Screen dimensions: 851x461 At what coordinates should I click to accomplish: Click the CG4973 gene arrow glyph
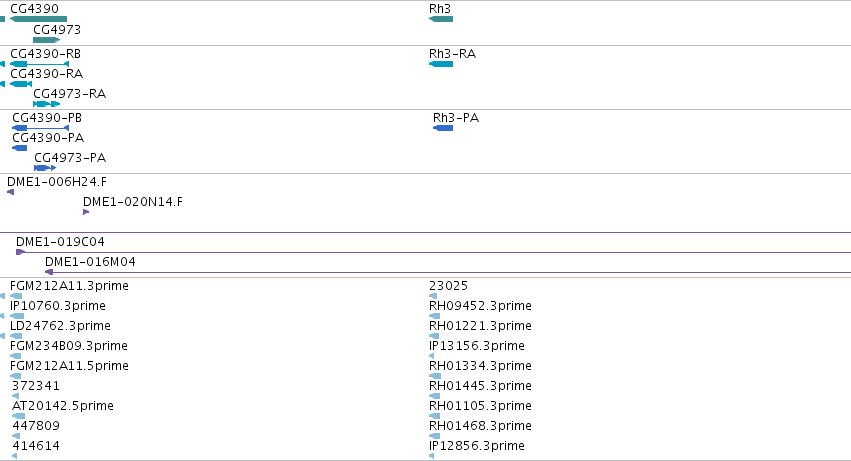[47, 40]
